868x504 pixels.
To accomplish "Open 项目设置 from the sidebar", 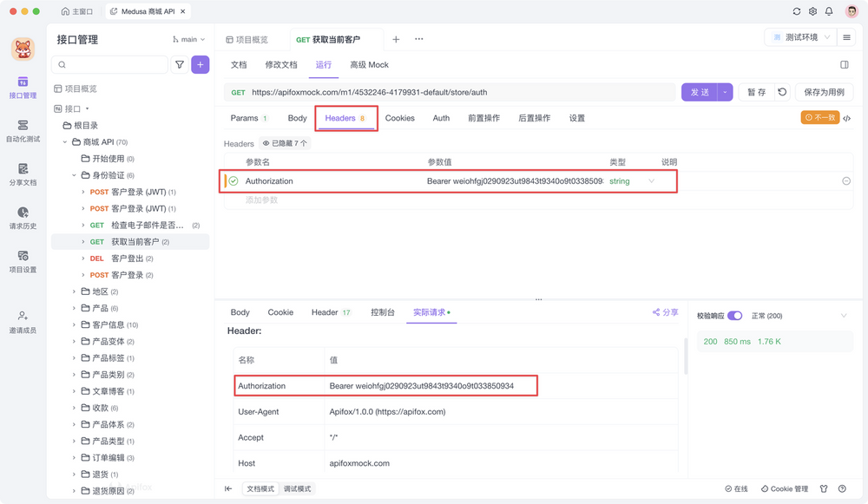I will pyautogui.click(x=23, y=262).
